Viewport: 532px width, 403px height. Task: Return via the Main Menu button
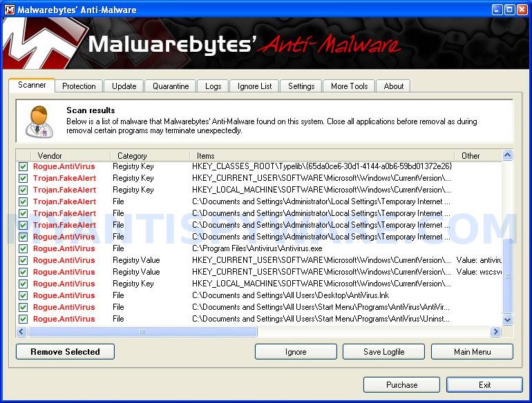point(472,352)
